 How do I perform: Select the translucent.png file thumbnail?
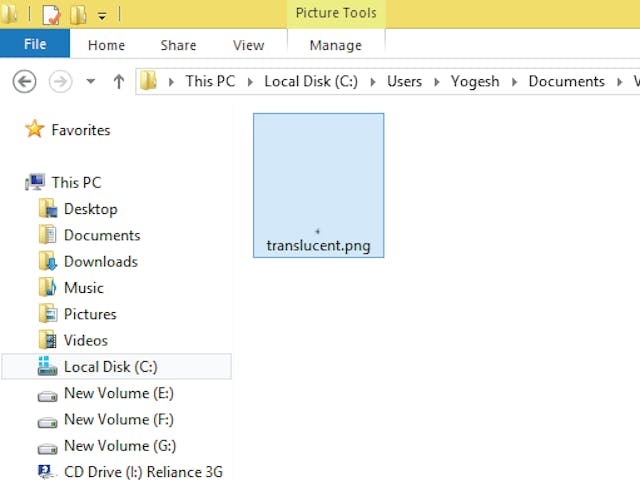[x=318, y=185]
